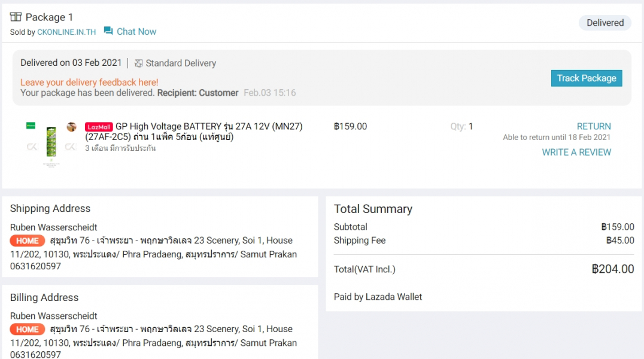Click the Qty: 1 text

tap(461, 126)
